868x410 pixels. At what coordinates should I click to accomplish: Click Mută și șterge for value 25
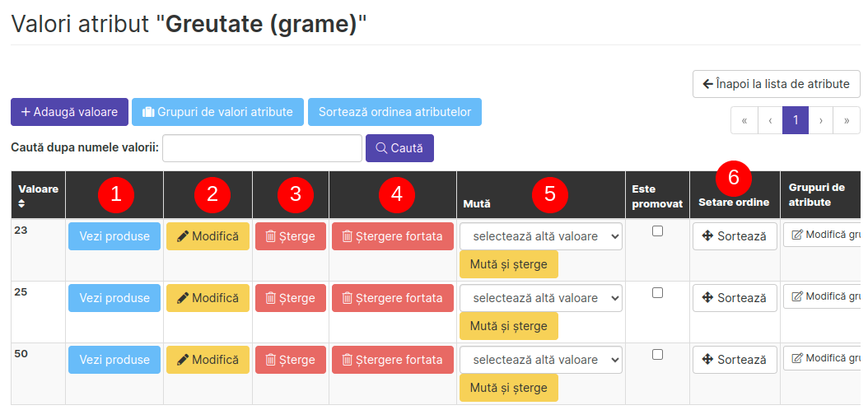[x=508, y=326]
